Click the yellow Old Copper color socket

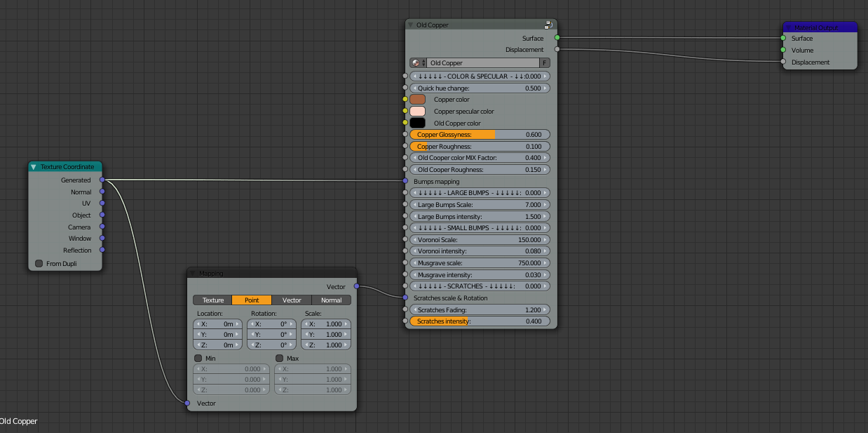(x=405, y=124)
